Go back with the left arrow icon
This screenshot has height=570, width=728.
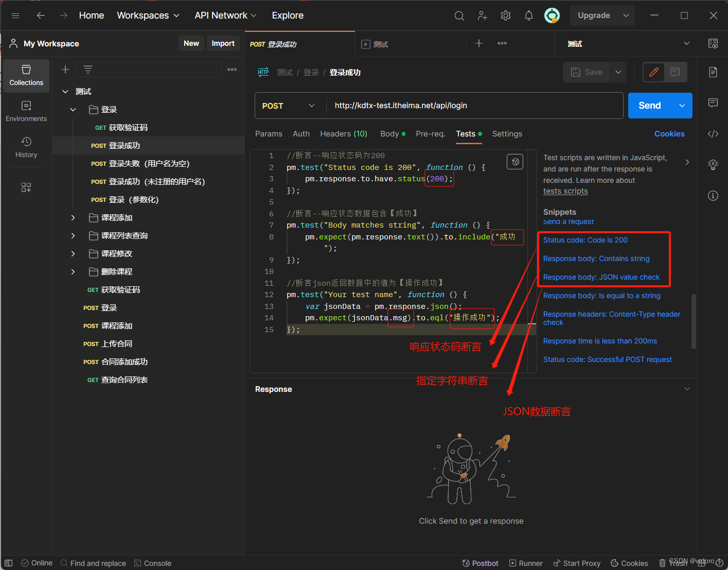tap(41, 15)
